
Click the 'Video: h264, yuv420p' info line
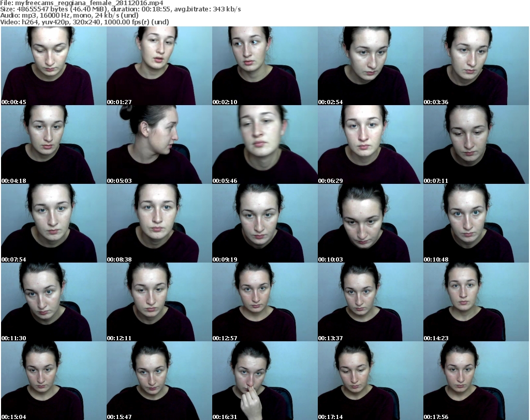[x=84, y=22]
